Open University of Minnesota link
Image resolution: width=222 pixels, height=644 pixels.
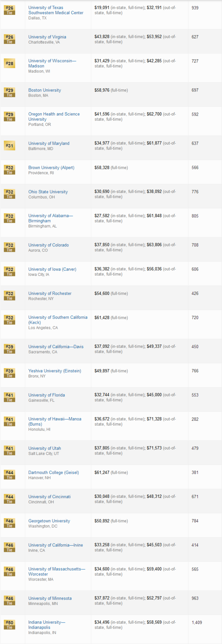[x=50, y=598]
